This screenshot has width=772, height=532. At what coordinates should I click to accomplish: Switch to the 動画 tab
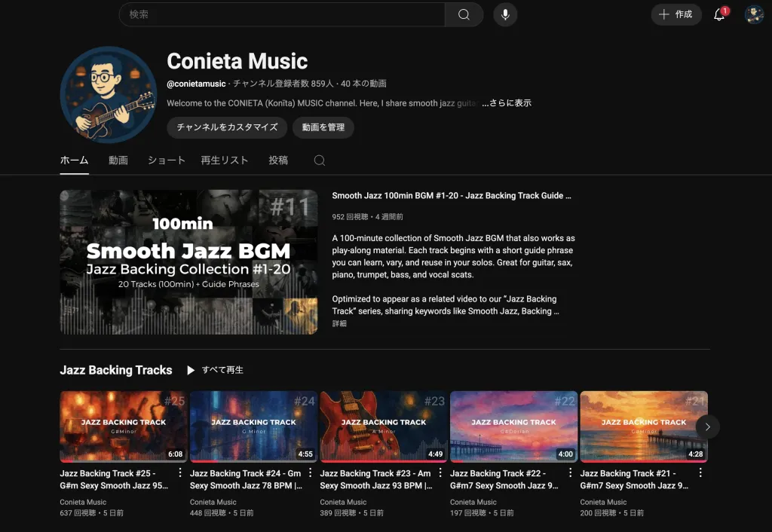(x=118, y=161)
